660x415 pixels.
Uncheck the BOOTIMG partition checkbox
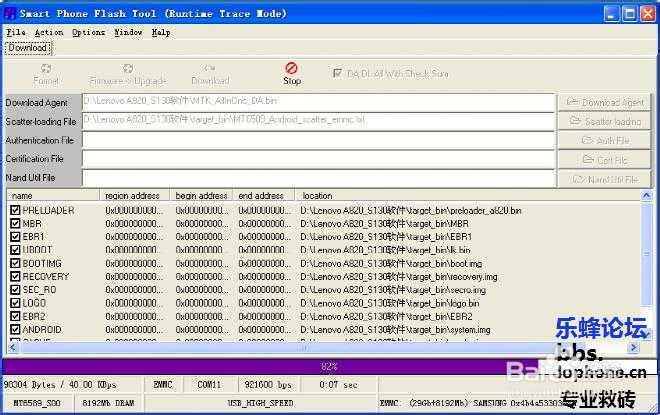click(15, 263)
